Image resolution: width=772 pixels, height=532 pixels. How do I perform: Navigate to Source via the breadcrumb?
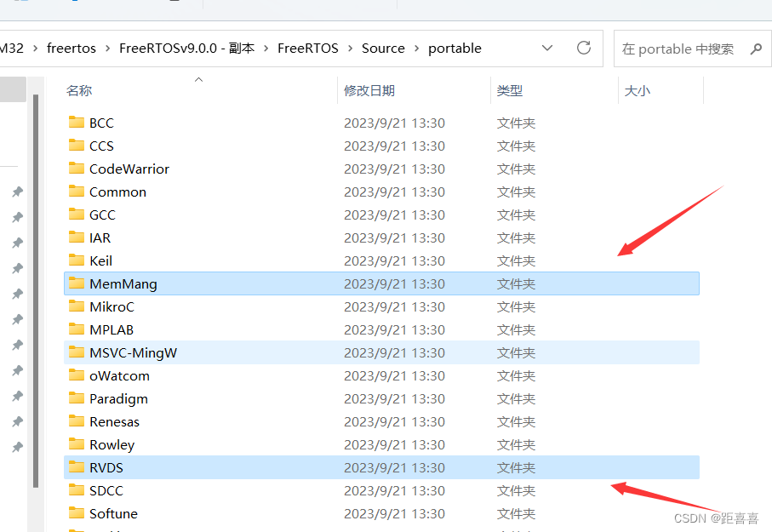point(383,49)
